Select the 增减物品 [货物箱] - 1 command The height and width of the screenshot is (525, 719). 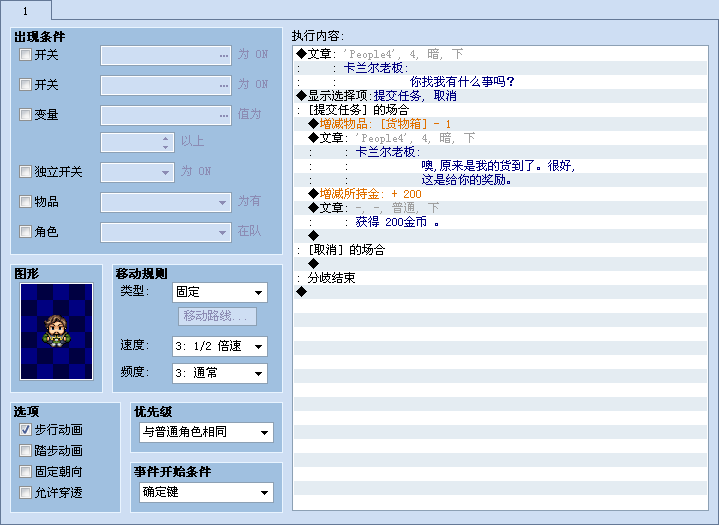[501, 124]
